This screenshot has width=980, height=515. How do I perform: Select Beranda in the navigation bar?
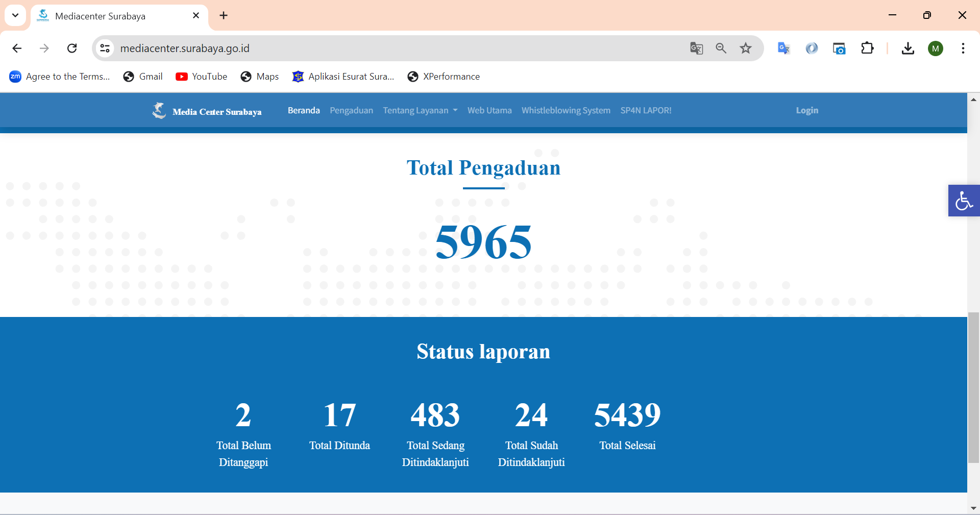304,110
